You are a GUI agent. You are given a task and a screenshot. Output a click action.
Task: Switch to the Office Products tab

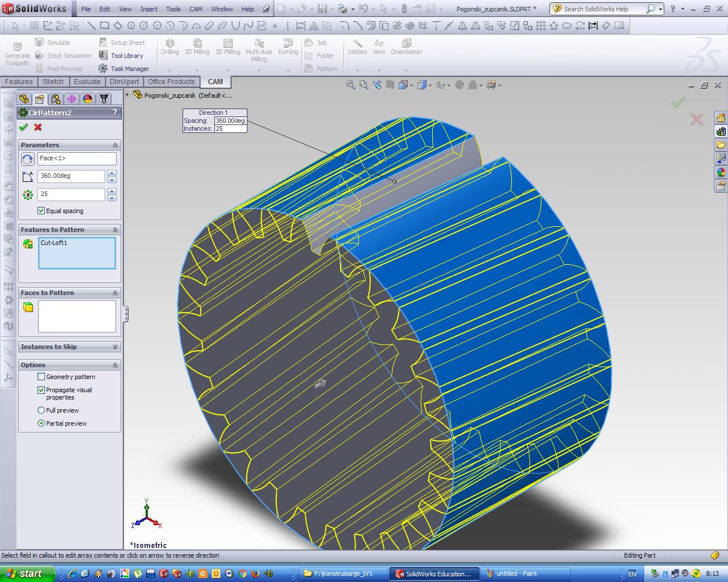click(x=171, y=82)
